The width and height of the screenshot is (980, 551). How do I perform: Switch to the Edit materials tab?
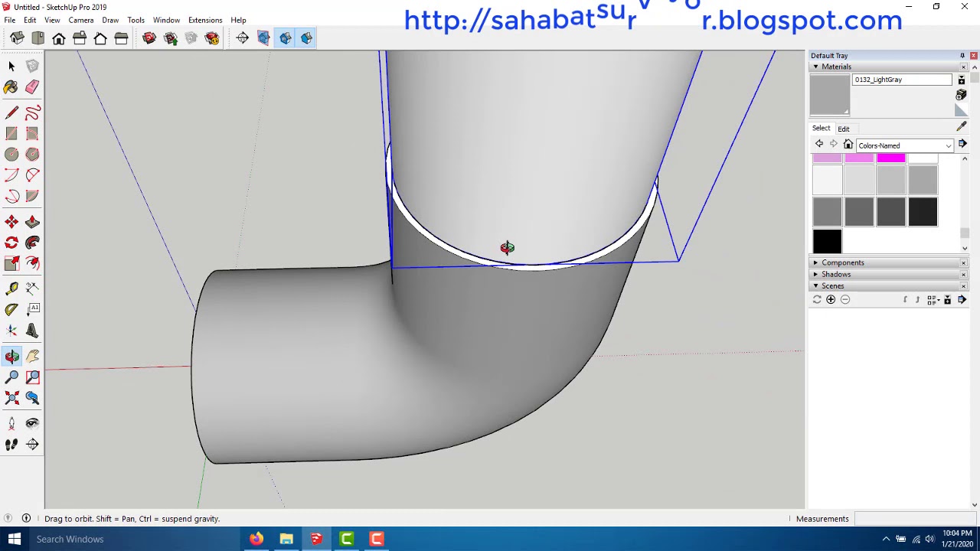[x=844, y=129]
